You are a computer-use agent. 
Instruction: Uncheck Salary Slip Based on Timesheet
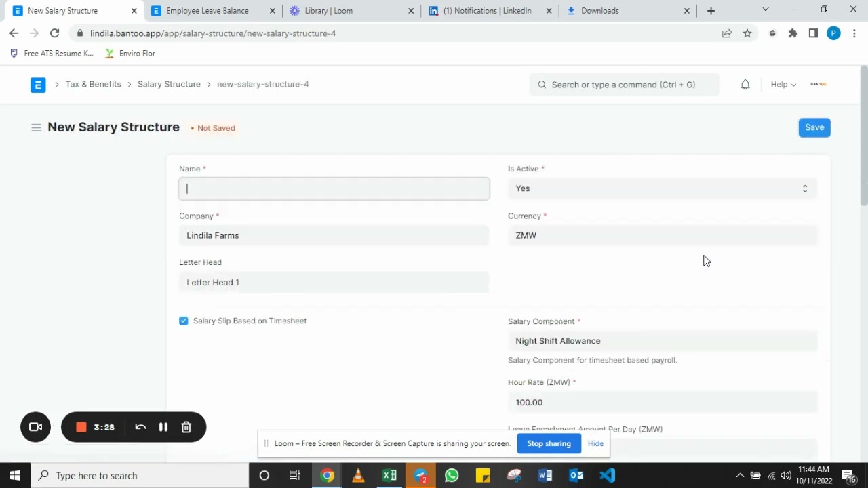click(184, 321)
